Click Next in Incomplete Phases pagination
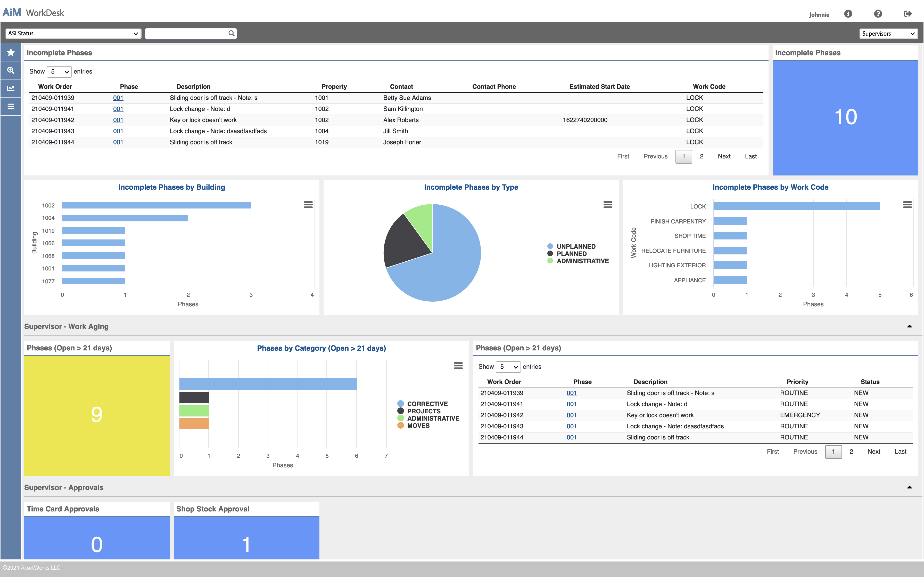The width and height of the screenshot is (924, 578). 724,156
